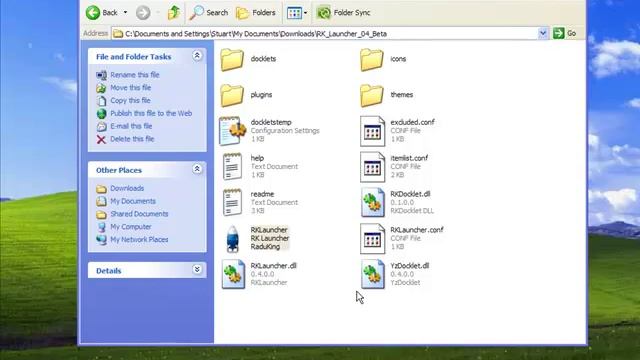This screenshot has width=640, height=360.
Task: Collapse the File and Folder Tasks panel
Action: (197, 56)
